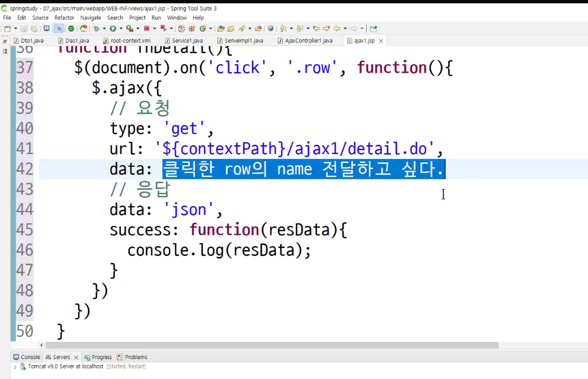Click the New file wizard icon

tap(8, 28)
